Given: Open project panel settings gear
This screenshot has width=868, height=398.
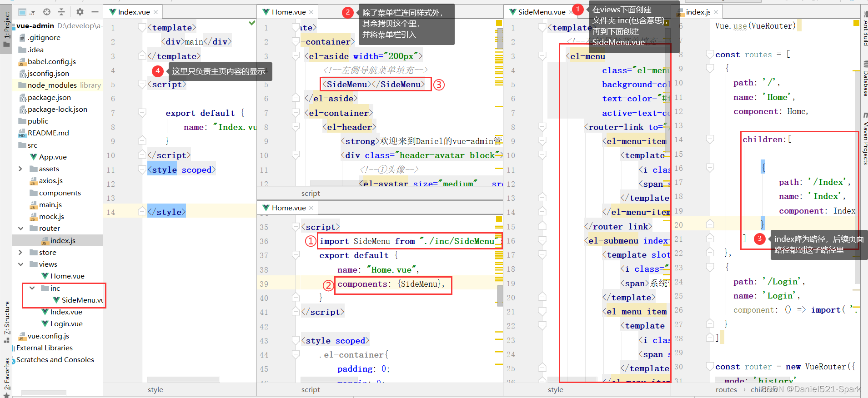Looking at the screenshot, I should click(80, 12).
